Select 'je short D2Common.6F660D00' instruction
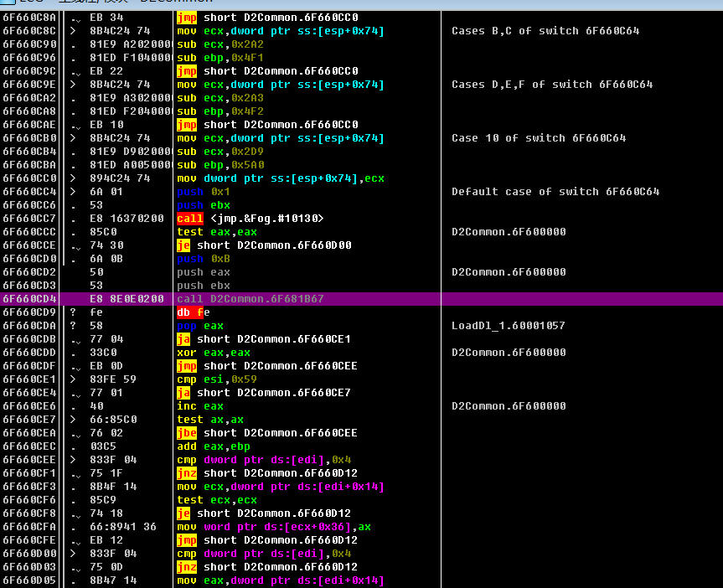Viewport: 723px width, 588px height. (264, 245)
